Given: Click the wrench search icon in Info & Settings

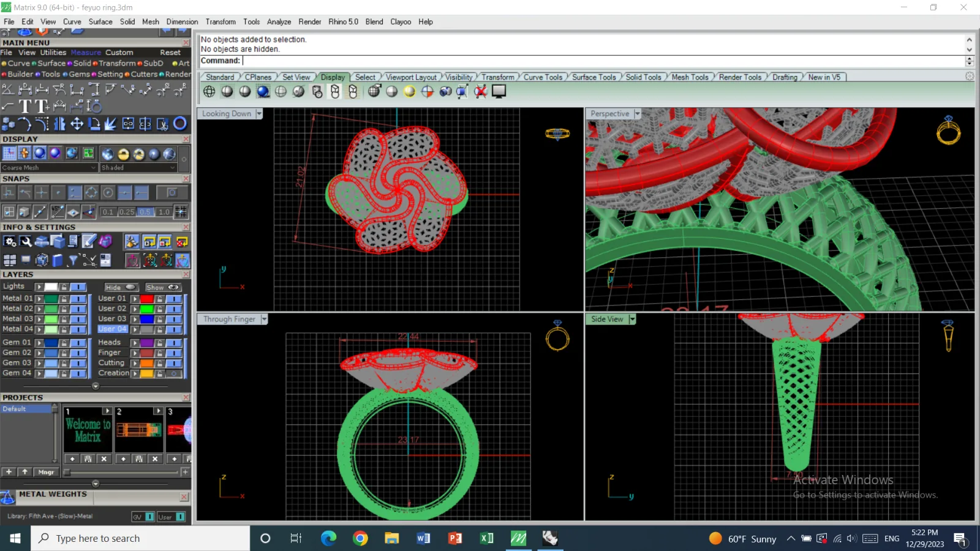Looking at the screenshot, I should pyautogui.click(x=26, y=241).
